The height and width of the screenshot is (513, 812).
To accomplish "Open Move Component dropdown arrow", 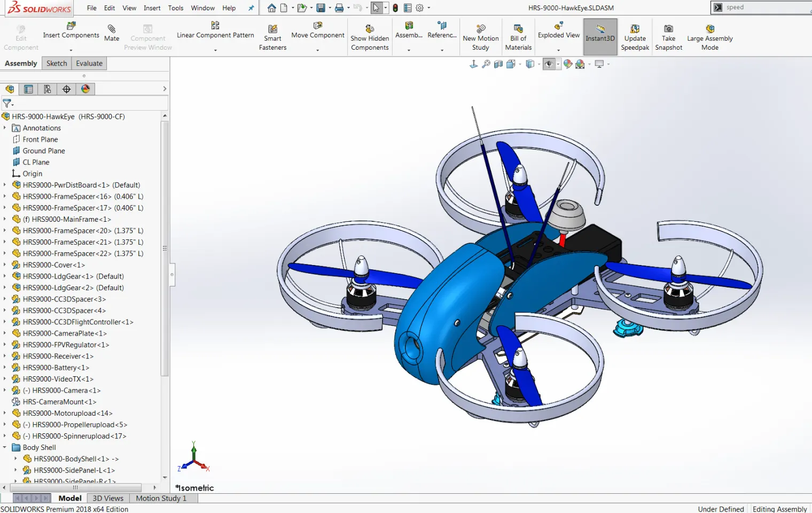I will click(318, 50).
